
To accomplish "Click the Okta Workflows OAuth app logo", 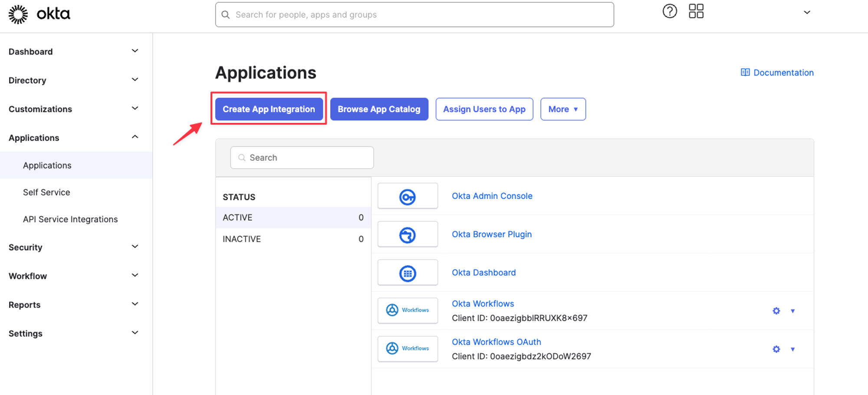I will (x=408, y=349).
